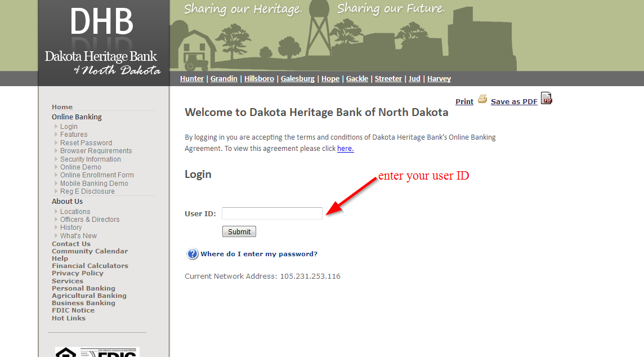Open Reg E Disclosure in sidebar
The image size is (644, 357).
(x=87, y=191)
